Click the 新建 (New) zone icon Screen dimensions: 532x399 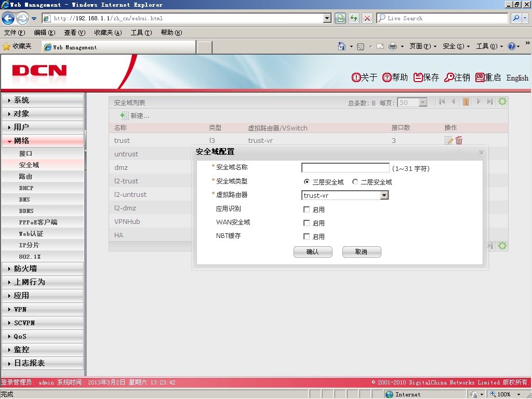pos(124,116)
